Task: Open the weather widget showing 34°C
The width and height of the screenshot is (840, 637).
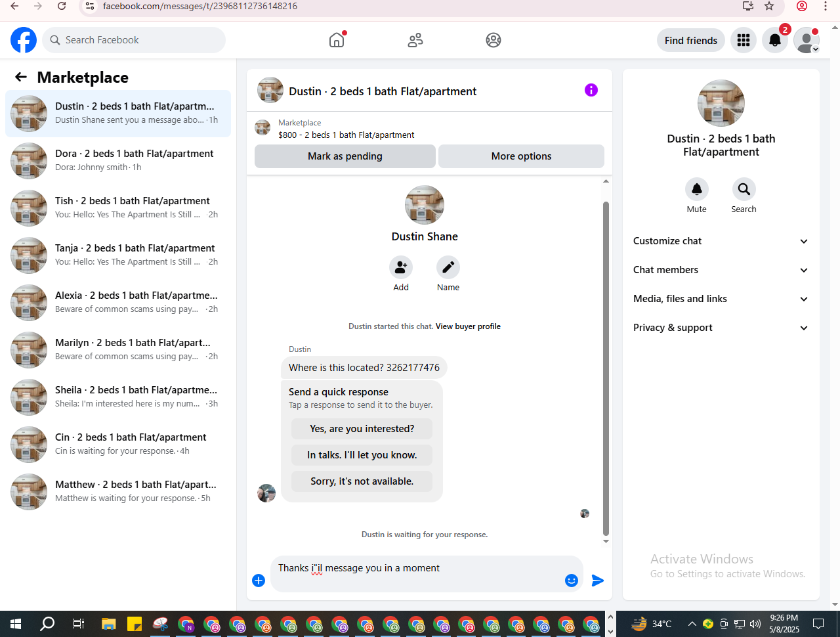Action: click(652, 624)
